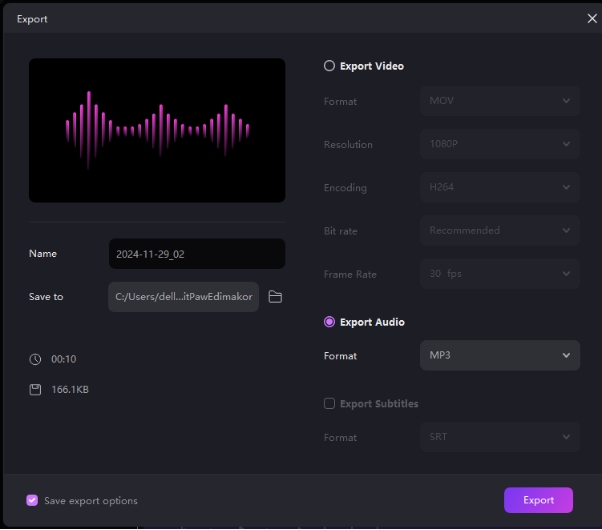Open the Recommended bit rate dropdown
The width and height of the screenshot is (602, 530).
(499, 230)
